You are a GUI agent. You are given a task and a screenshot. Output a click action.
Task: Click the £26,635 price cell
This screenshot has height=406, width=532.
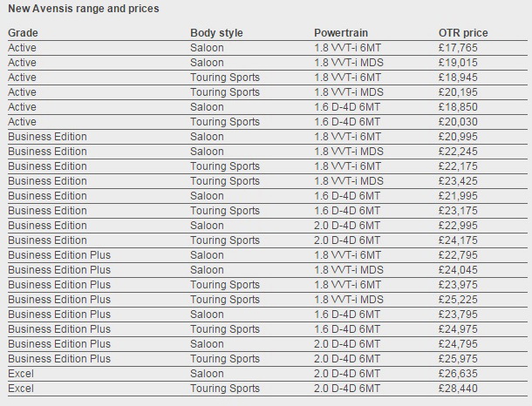tap(458, 374)
